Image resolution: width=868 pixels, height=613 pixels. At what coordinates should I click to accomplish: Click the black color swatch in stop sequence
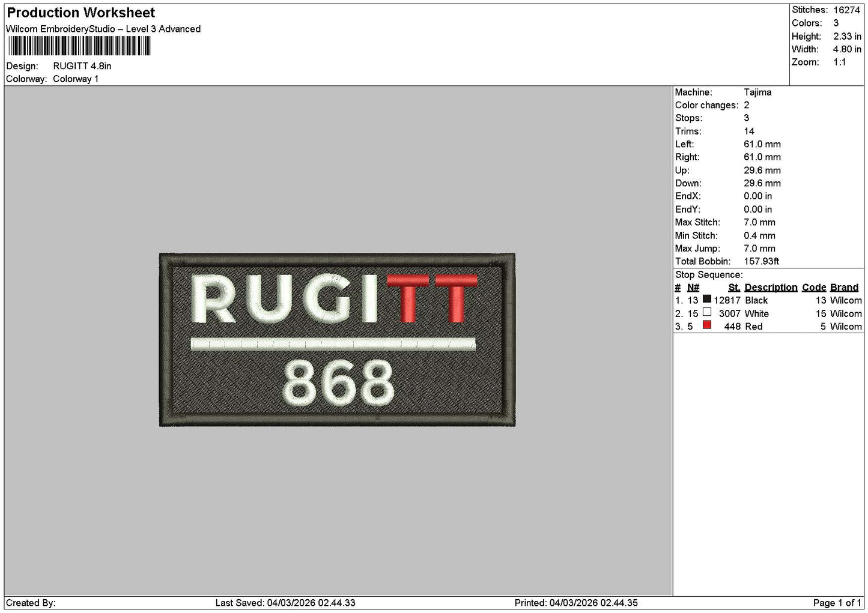(707, 299)
